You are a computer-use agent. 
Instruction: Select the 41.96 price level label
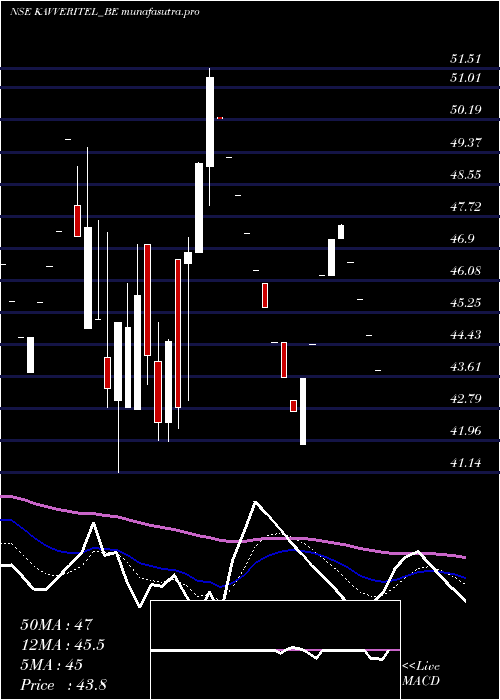tap(466, 431)
